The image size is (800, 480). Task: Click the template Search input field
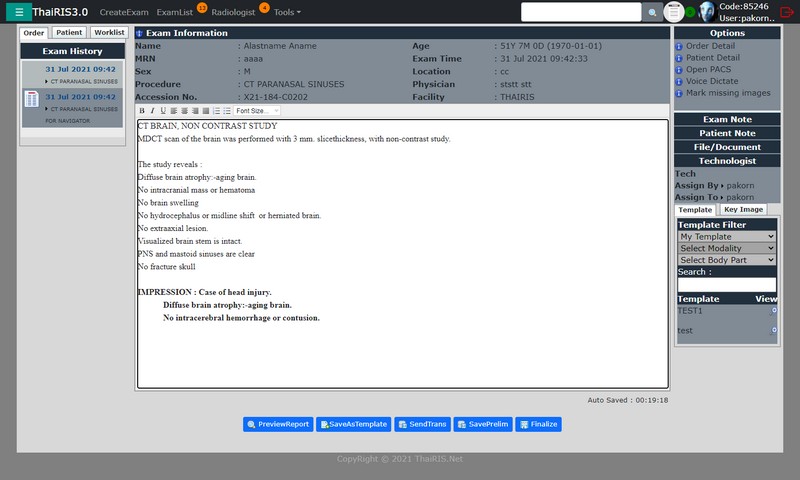[x=726, y=284]
